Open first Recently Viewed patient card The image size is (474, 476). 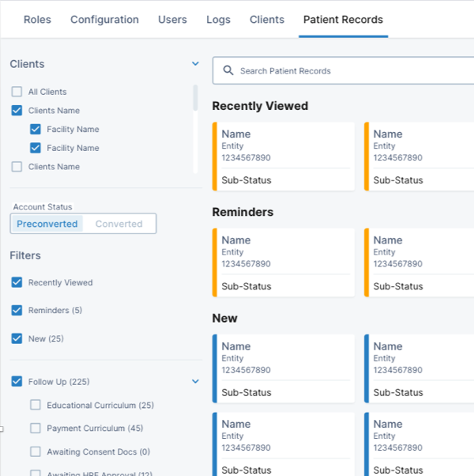pyautogui.click(x=284, y=157)
